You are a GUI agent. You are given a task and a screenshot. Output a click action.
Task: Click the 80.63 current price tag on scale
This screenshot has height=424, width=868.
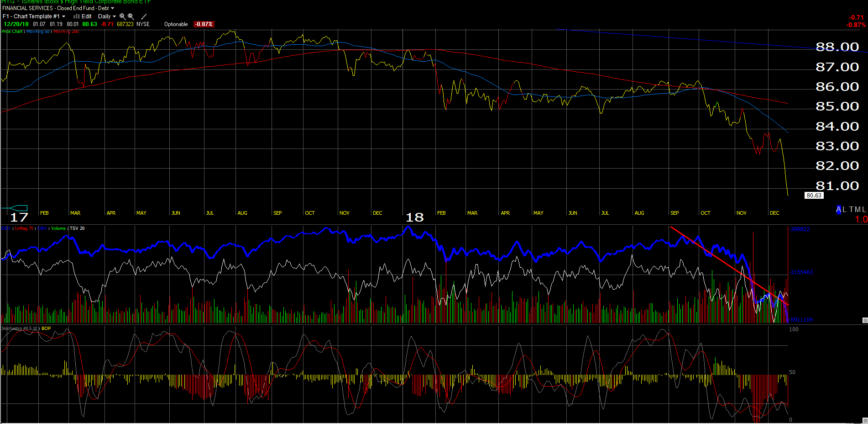click(814, 196)
